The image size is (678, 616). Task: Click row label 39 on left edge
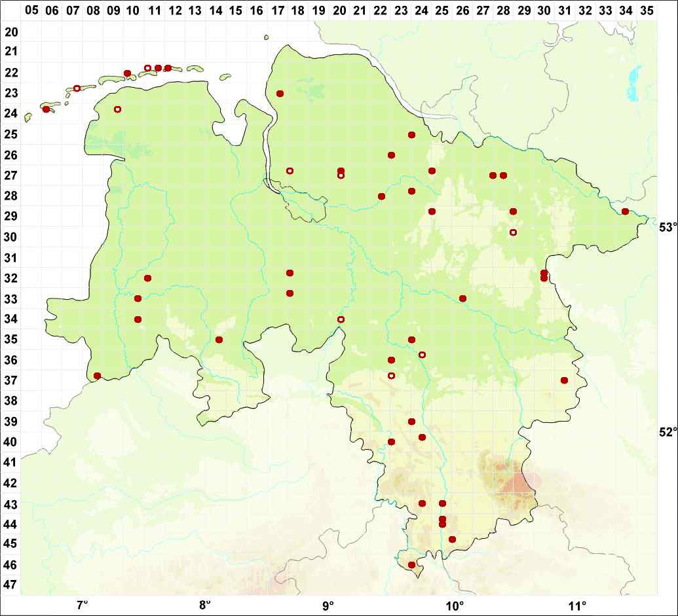click(x=11, y=422)
